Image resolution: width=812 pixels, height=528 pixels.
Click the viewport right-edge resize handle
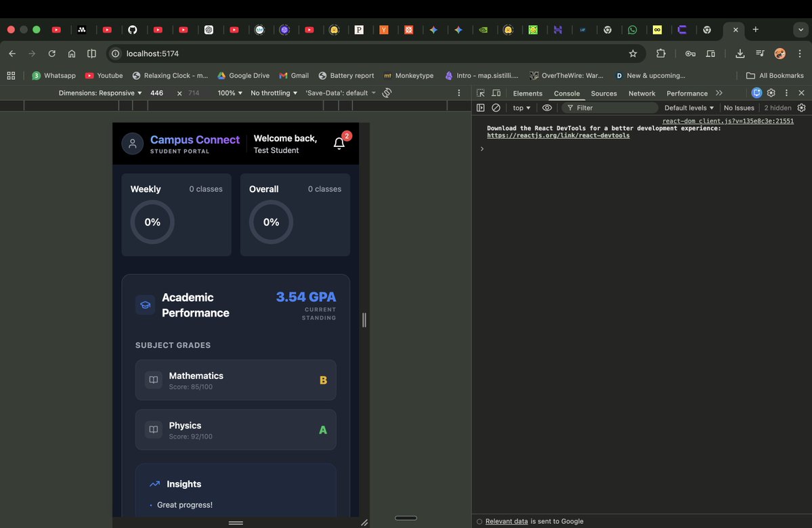click(364, 320)
